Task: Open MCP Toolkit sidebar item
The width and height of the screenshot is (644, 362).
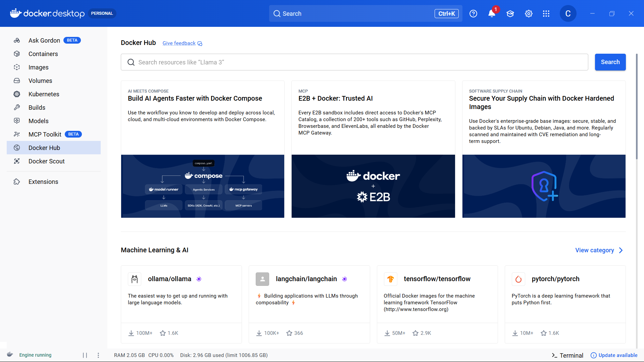Action: (54, 134)
